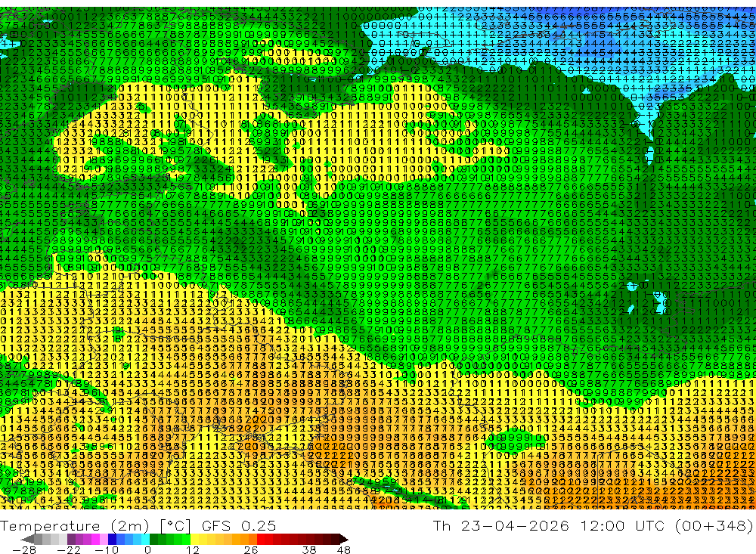Click the '(00+348)' forecast offset text

714,525
